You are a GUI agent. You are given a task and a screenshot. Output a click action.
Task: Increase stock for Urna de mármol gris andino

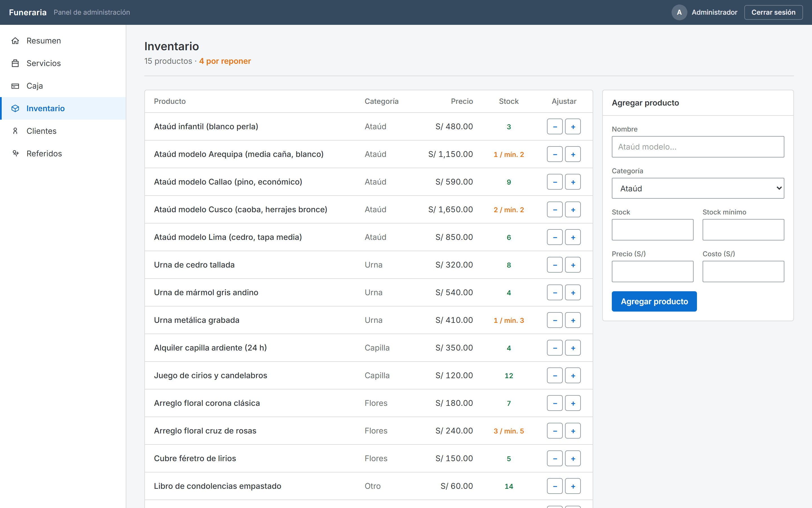573,293
